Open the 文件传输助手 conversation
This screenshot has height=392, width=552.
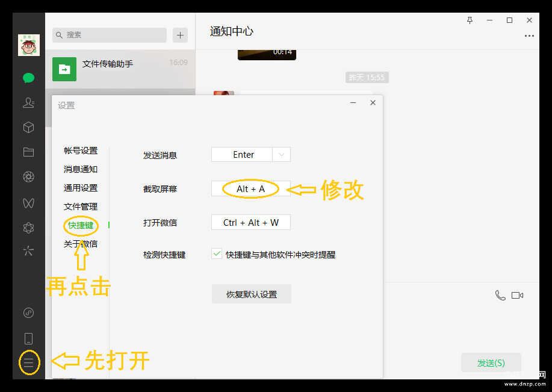click(x=120, y=69)
